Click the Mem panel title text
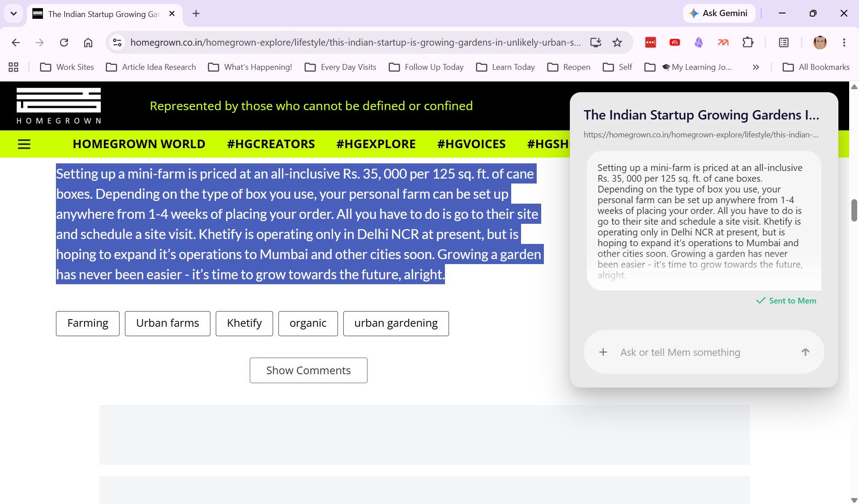This screenshot has width=859, height=504. click(x=701, y=115)
